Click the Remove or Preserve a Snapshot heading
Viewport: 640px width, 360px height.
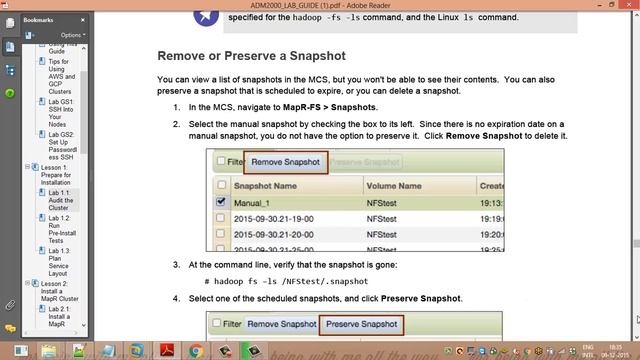(x=251, y=56)
